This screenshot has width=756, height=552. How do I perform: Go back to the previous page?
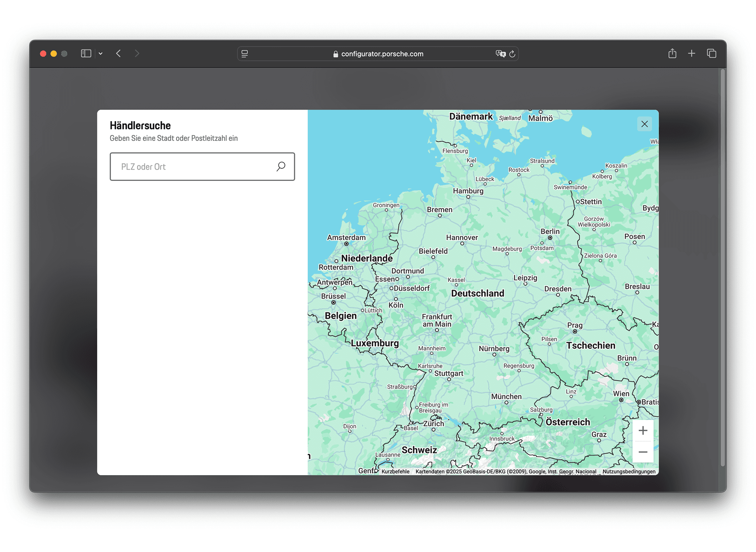(x=118, y=54)
